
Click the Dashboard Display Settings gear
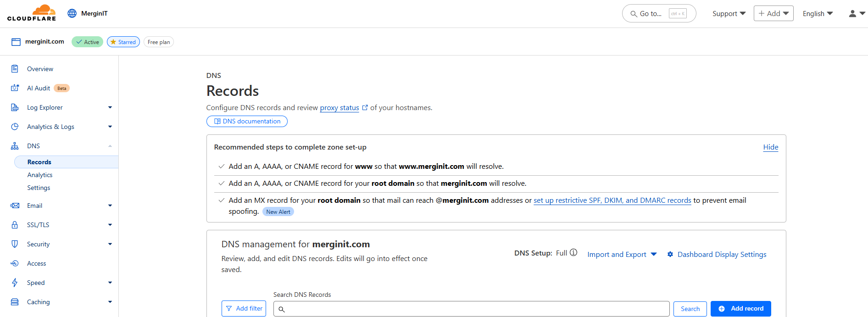[x=670, y=255]
